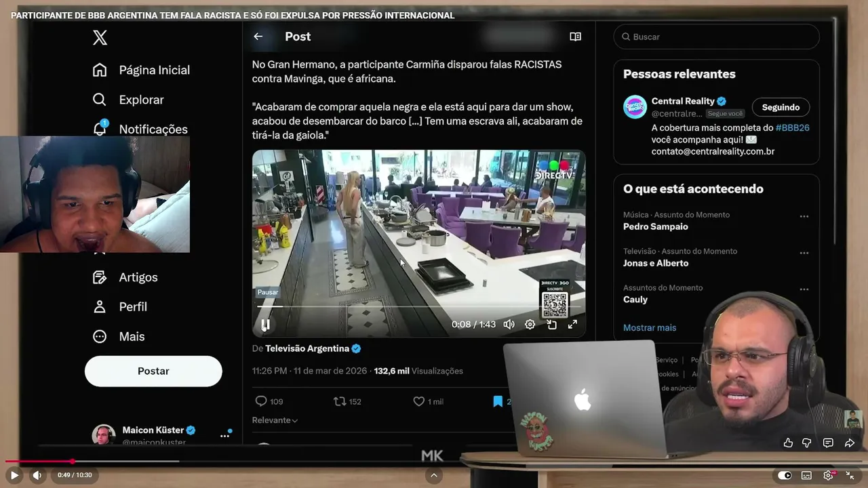Screen dimensions: 868x488
Task: Share the video via arrow icon
Action: [x=850, y=443]
